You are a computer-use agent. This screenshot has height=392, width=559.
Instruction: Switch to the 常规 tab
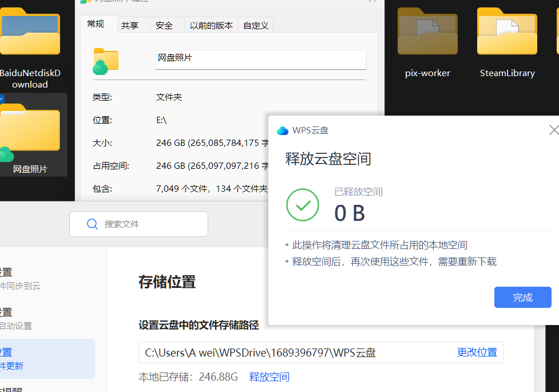pyautogui.click(x=96, y=24)
